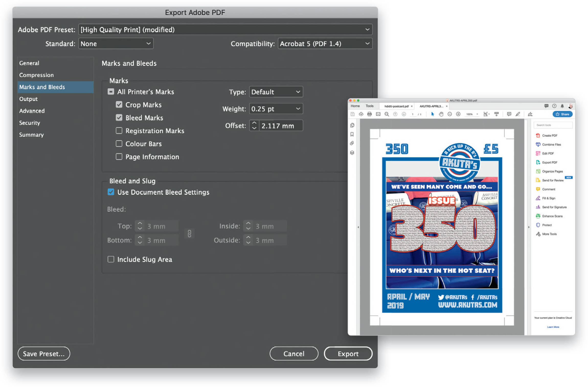The image size is (588, 387).
Task: Click the Acrobat page number field
Action: [x=413, y=114]
